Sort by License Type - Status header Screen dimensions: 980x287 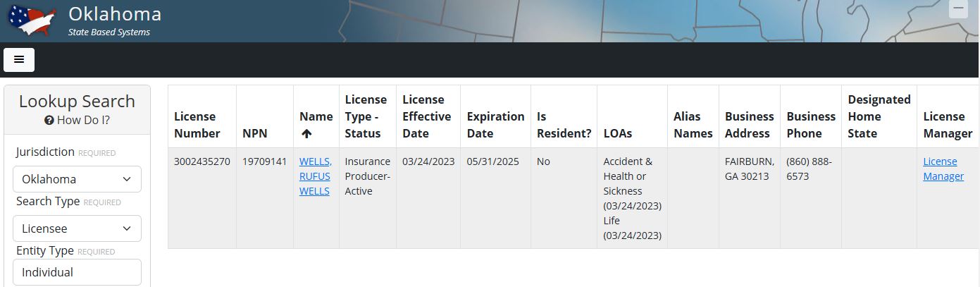[366, 116]
